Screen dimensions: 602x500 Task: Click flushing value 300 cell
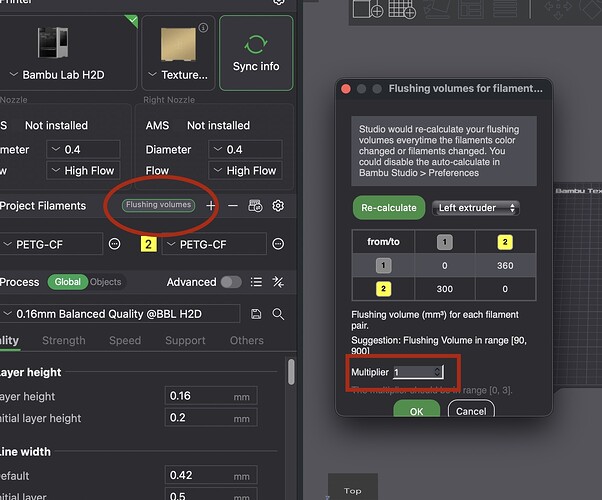(445, 289)
